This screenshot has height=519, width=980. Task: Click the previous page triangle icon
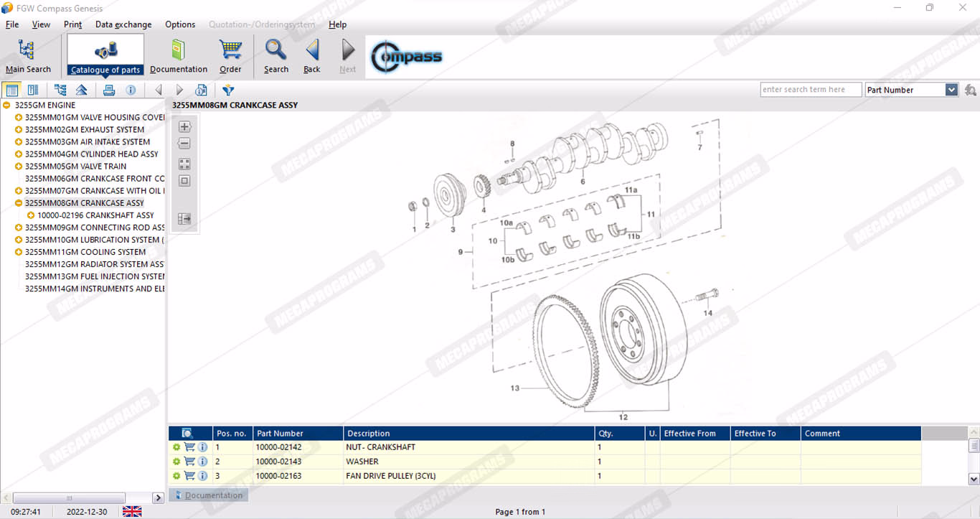pos(158,90)
